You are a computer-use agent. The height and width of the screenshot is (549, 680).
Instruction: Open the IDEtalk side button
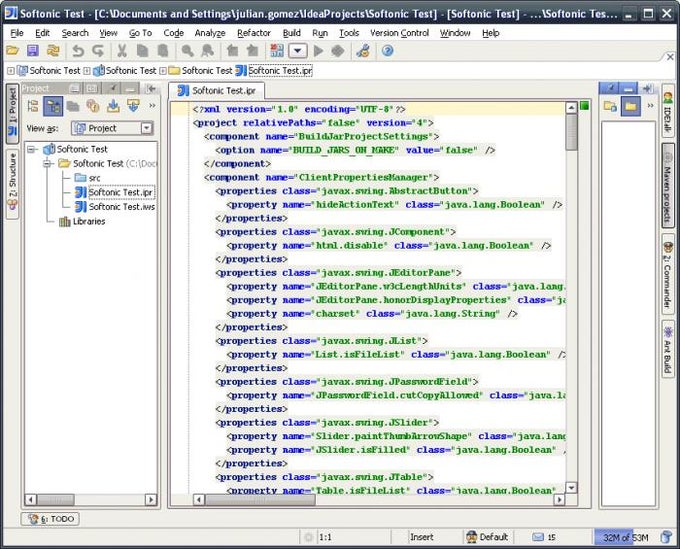(668, 111)
